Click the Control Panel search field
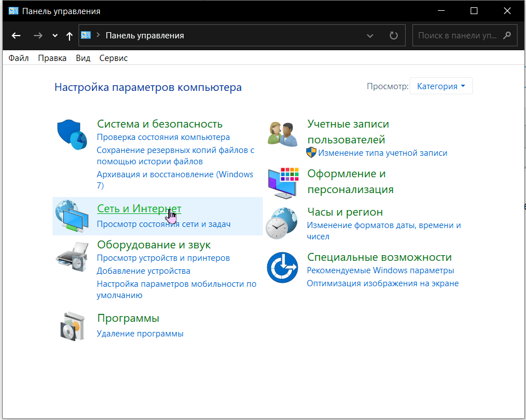Viewport: 526px width, 420px height. click(458, 36)
